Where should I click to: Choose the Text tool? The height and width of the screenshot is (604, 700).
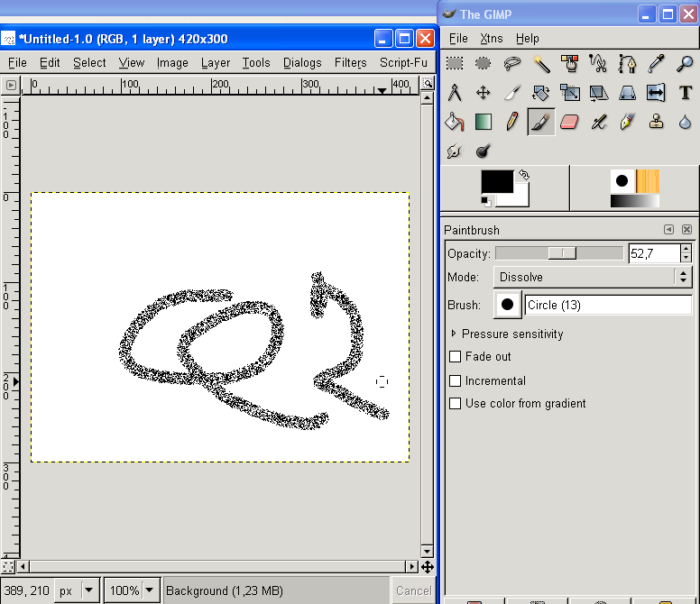pos(685,92)
